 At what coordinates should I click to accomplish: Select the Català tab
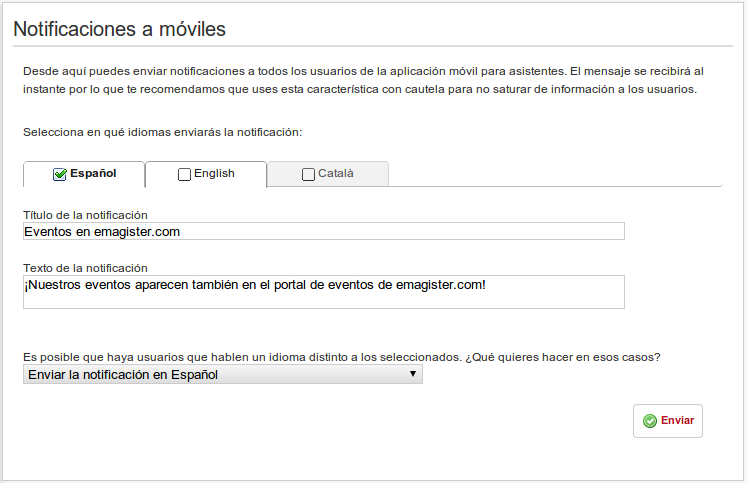[328, 174]
